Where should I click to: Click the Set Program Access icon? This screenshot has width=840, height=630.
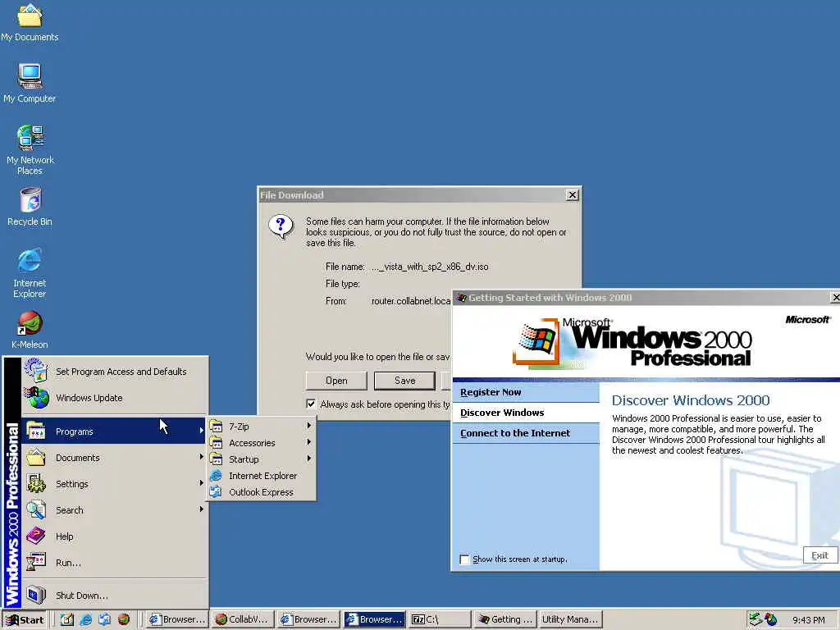(35, 370)
